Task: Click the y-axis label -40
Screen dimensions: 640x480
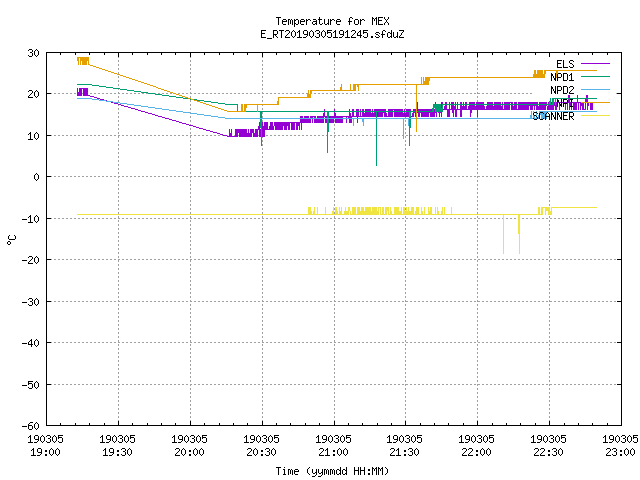Action: [x=31, y=343]
